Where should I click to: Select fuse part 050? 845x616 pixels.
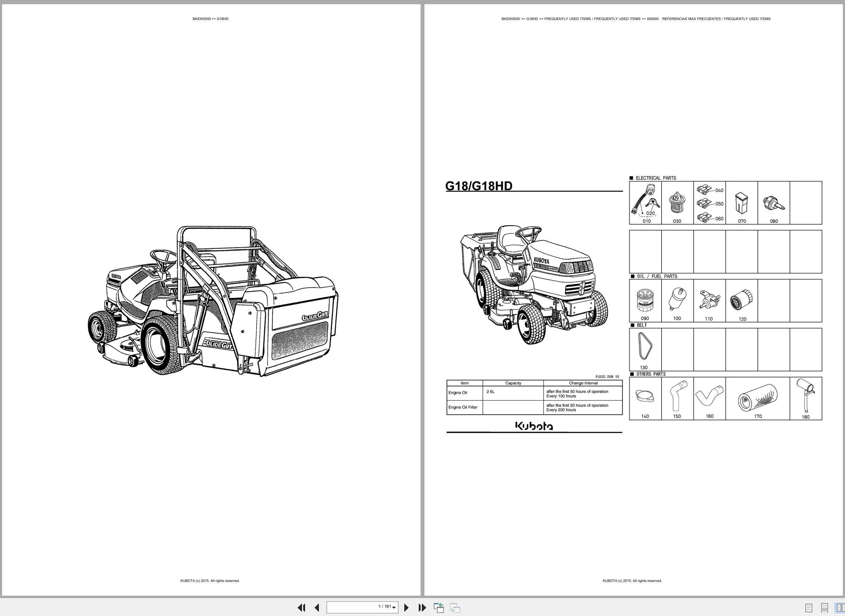710,204
